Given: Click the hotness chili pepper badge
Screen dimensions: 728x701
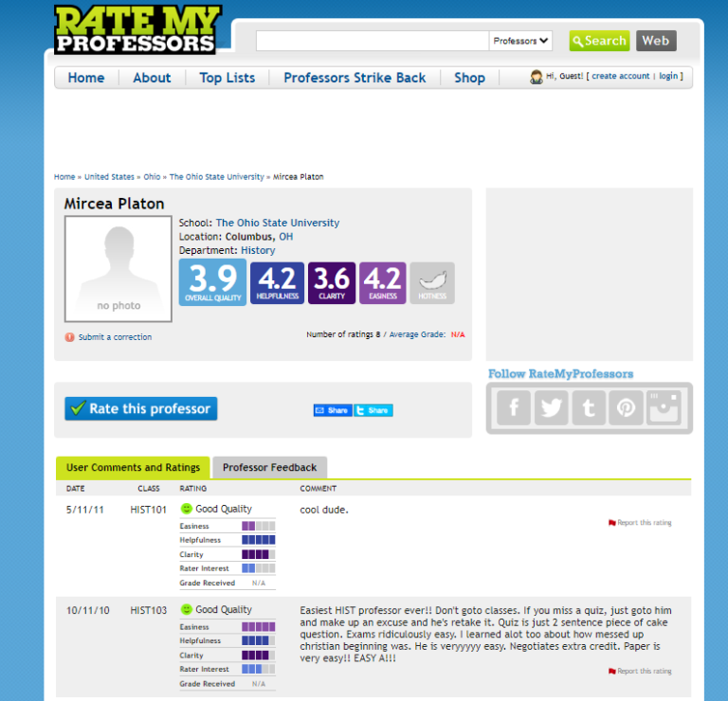Looking at the screenshot, I should click(x=432, y=283).
